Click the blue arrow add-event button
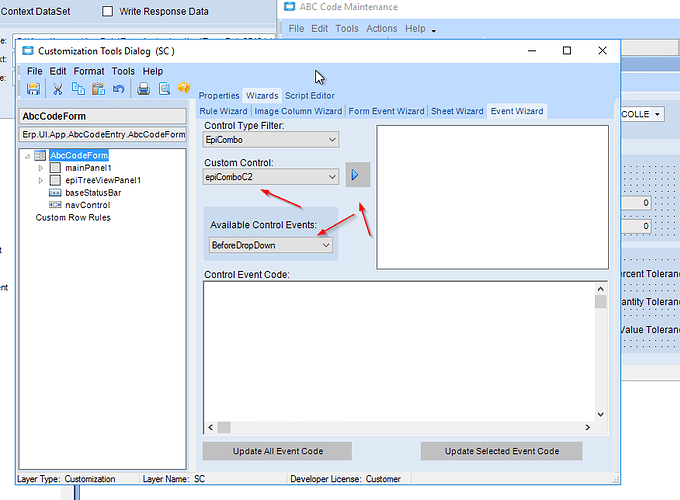Viewport: 680px width, 500px height. [358, 175]
